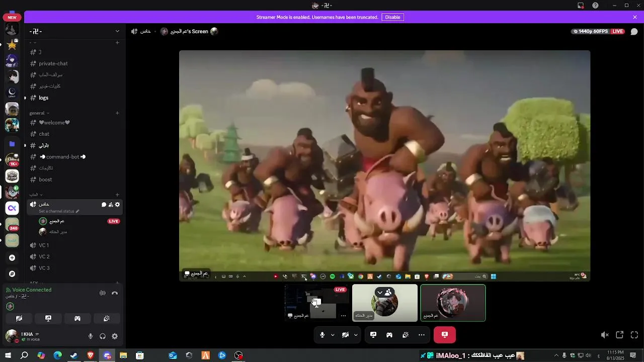Show hidden system tray icons
Viewport: 644px width, 362px height.
(556, 355)
